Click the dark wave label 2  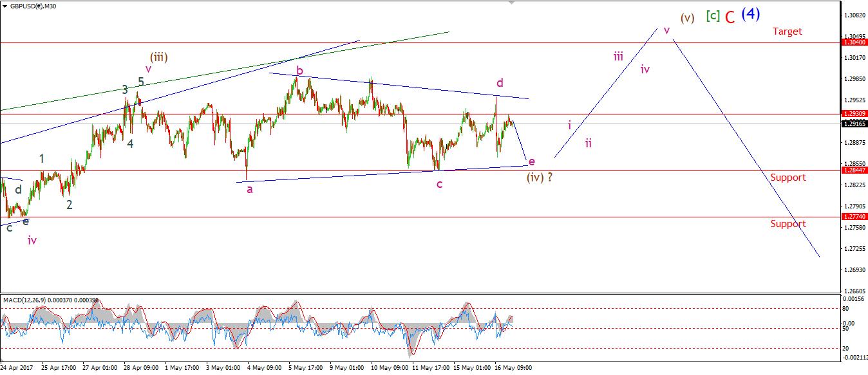pyautogui.click(x=69, y=205)
